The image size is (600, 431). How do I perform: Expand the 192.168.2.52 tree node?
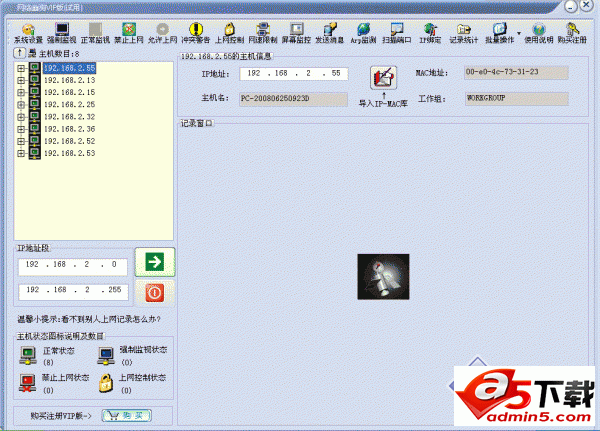click(x=21, y=141)
